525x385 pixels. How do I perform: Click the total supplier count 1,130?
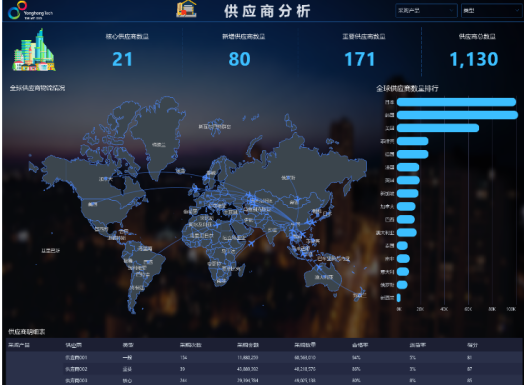click(x=473, y=59)
